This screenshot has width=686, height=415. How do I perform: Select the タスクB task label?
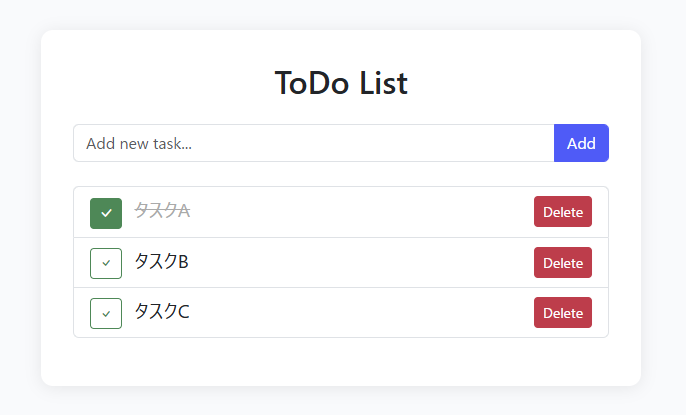click(x=161, y=262)
